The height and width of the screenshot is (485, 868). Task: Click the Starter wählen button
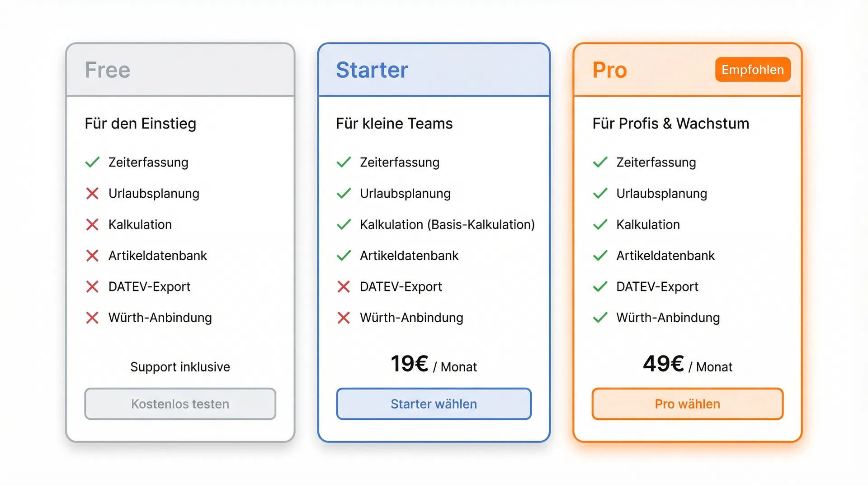(434, 404)
